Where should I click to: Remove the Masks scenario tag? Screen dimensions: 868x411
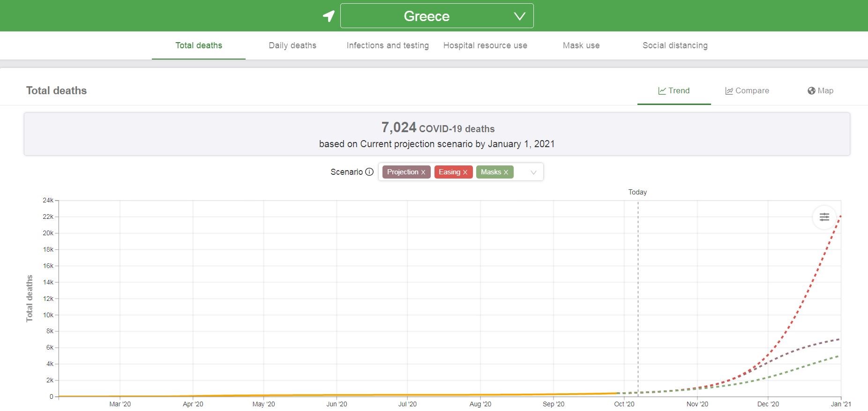click(x=506, y=172)
